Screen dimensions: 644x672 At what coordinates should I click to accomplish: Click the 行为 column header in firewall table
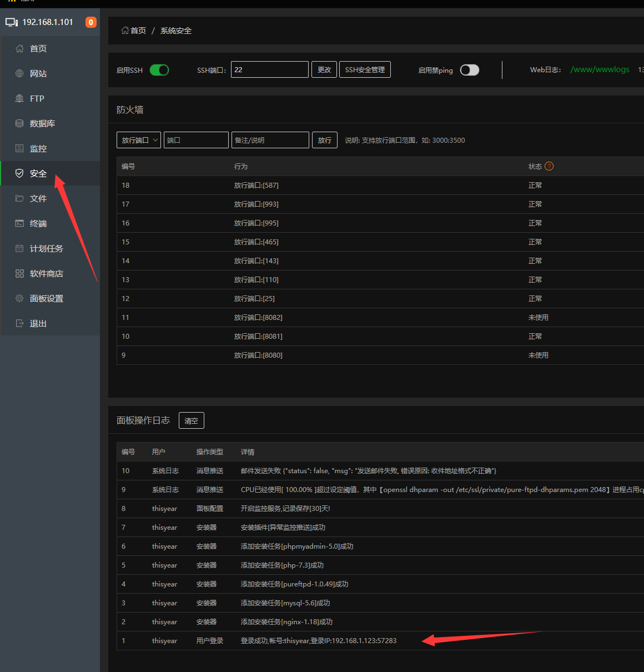241,167
